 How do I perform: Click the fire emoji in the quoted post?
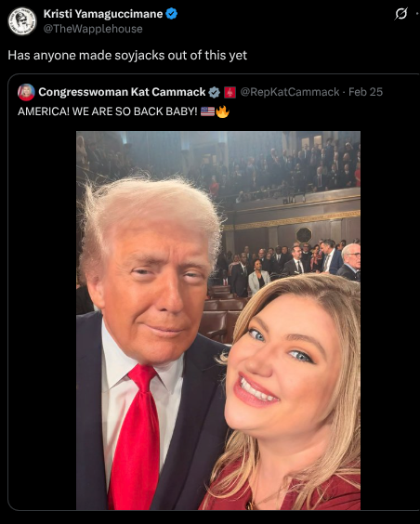222,111
